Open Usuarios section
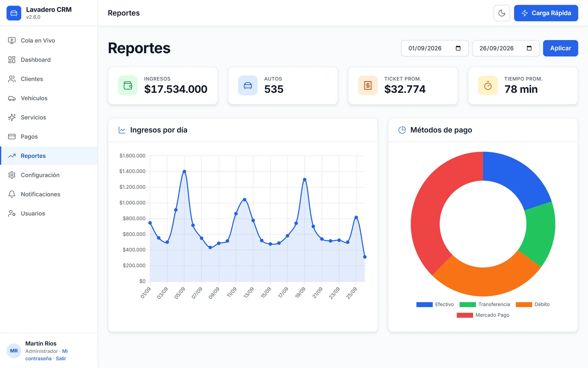This screenshot has width=588, height=368. (49, 213)
